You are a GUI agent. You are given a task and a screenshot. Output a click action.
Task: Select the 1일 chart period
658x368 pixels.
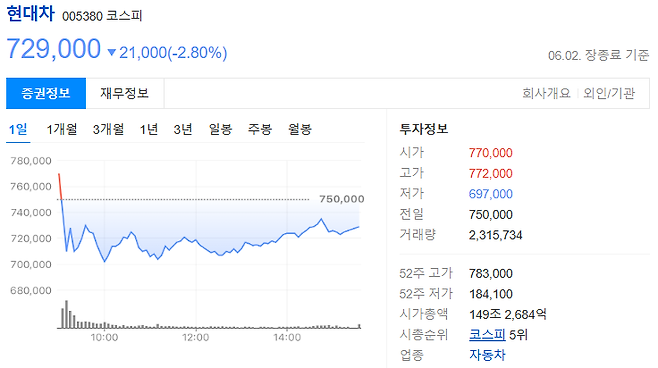tap(18, 129)
